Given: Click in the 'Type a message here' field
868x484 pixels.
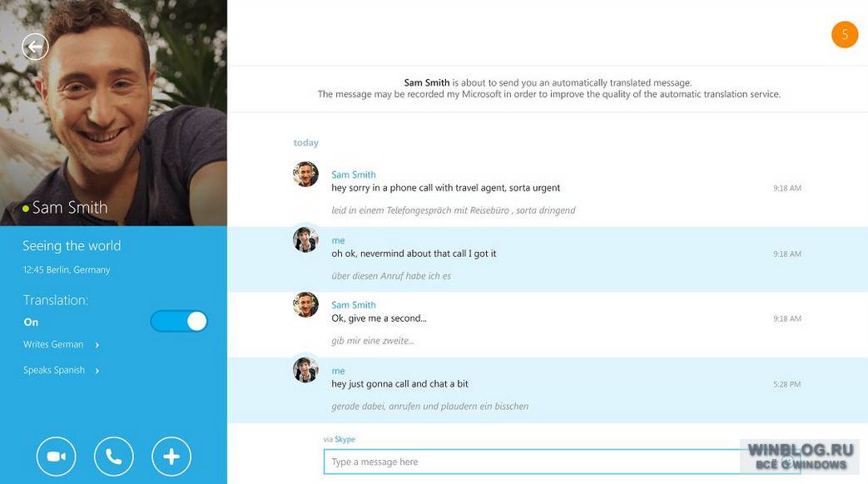Looking at the screenshot, I should pyautogui.click(x=561, y=462).
